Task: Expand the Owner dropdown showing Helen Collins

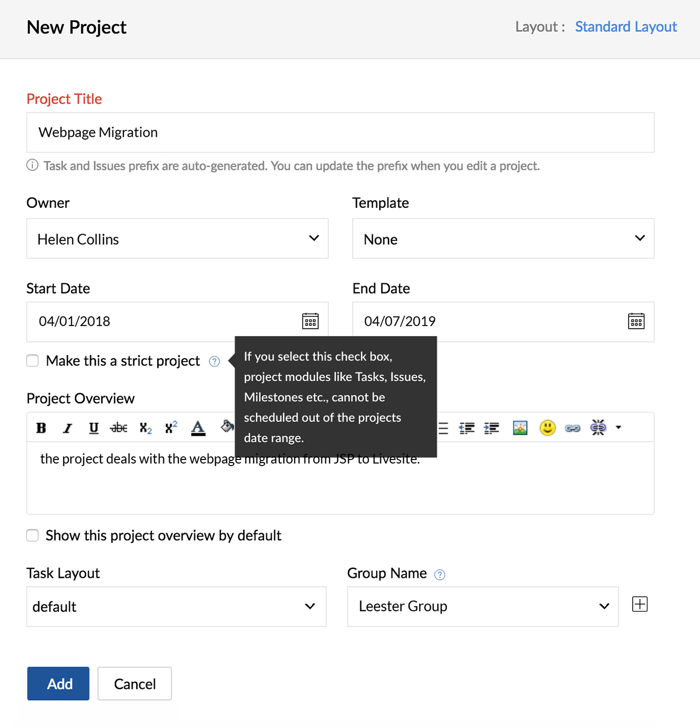Action: coord(177,239)
